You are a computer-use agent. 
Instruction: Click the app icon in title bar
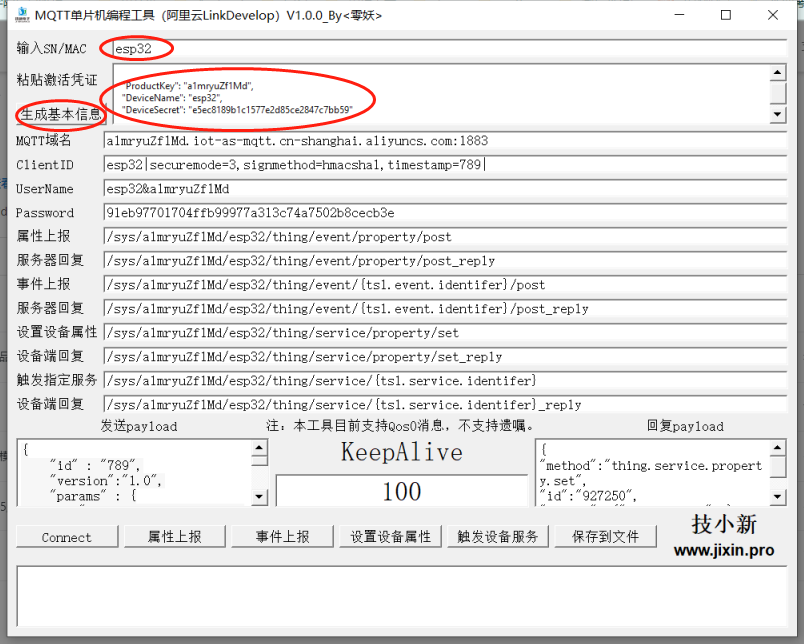(x=22, y=15)
